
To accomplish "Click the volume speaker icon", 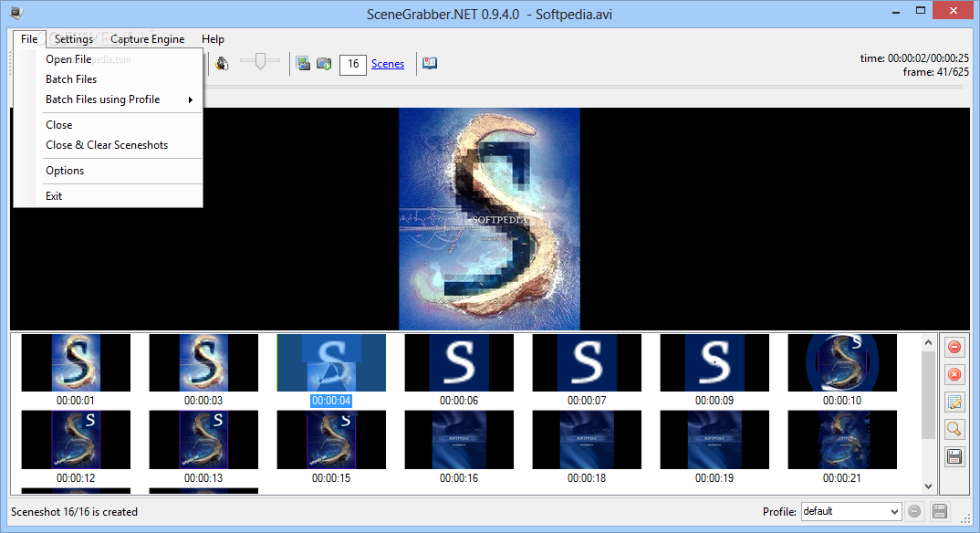I will pos(222,63).
